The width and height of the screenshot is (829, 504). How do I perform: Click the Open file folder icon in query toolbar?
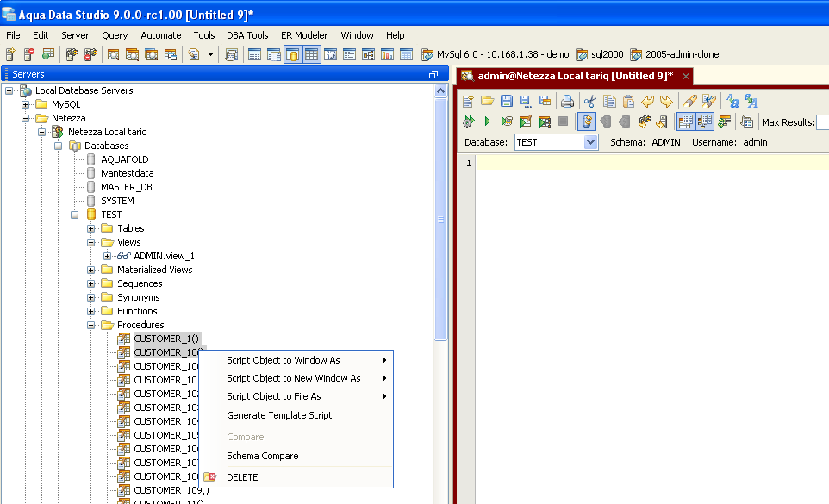point(487,101)
